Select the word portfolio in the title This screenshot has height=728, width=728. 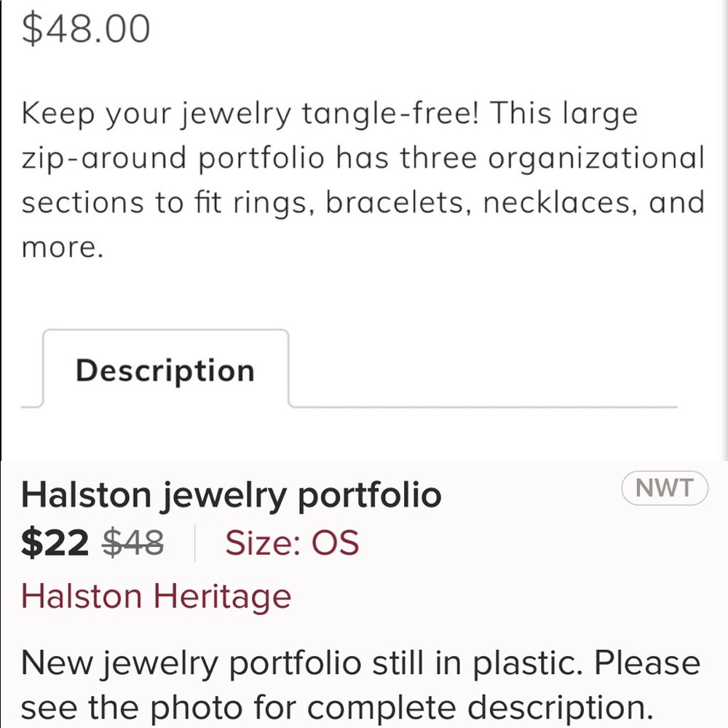click(x=372, y=494)
